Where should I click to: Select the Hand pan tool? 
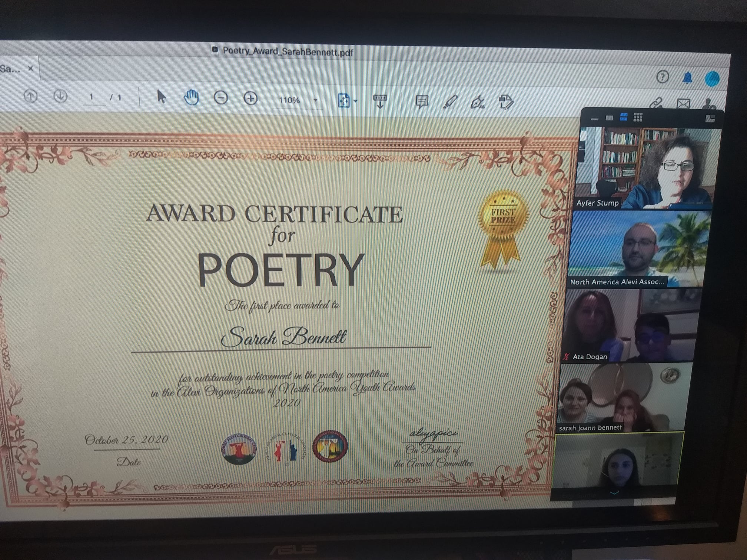[x=191, y=98]
